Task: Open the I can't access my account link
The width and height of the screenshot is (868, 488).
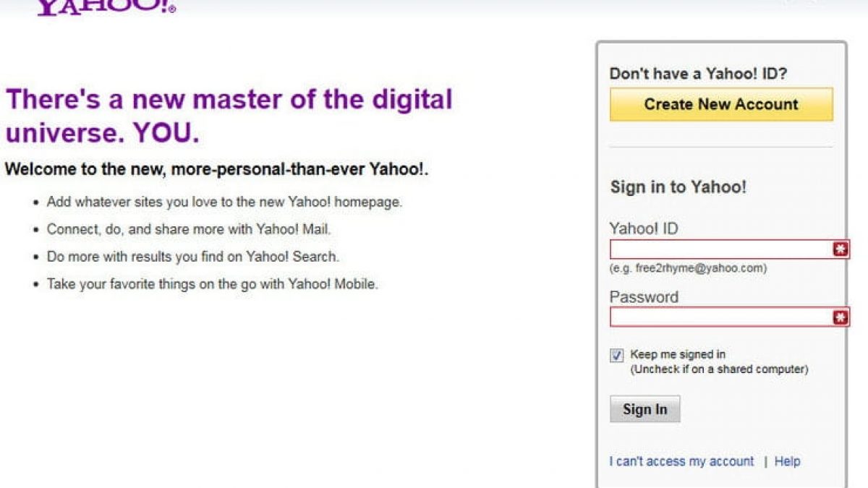Action: click(681, 461)
